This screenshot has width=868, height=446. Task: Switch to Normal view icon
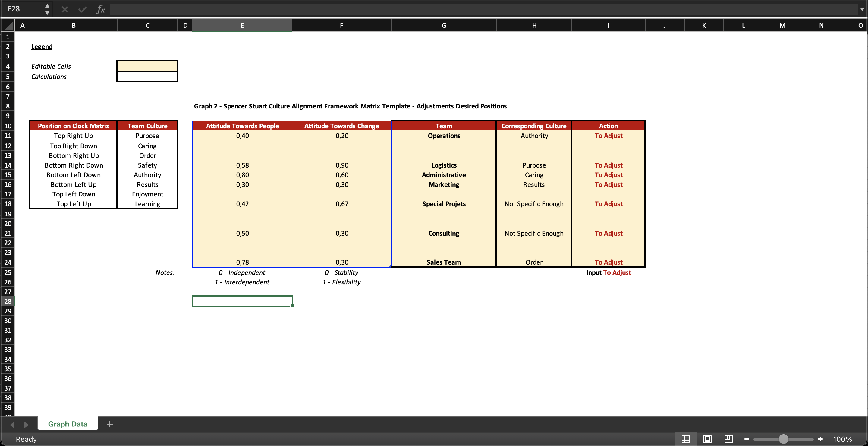(x=685, y=439)
